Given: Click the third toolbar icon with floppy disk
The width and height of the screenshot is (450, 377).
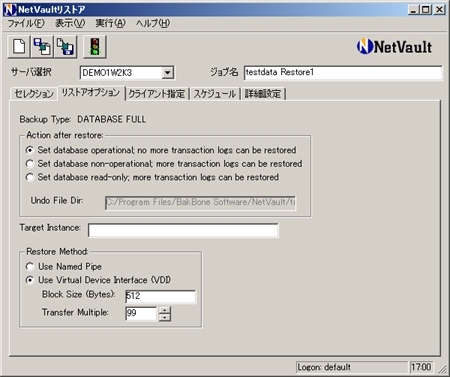Looking at the screenshot, I should pyautogui.click(x=65, y=47).
